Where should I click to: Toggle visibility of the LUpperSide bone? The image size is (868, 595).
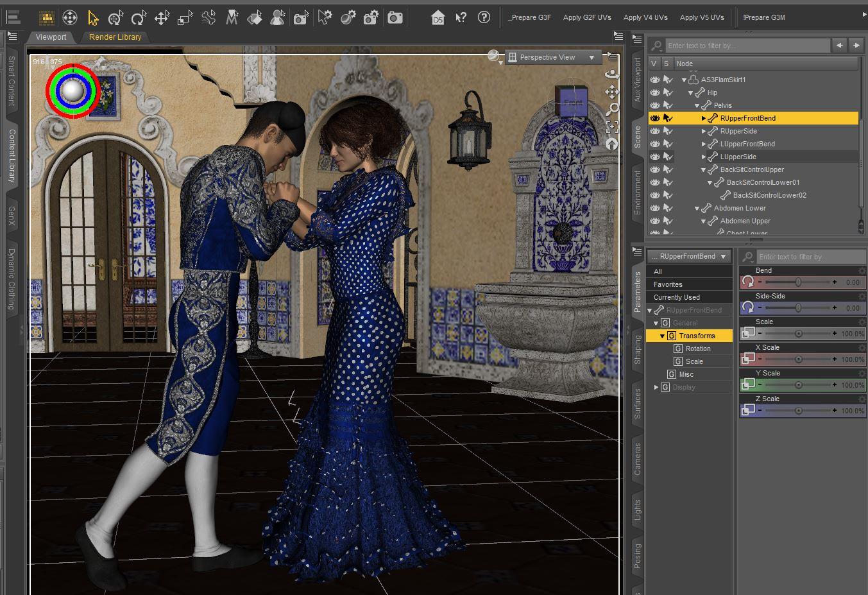click(654, 157)
